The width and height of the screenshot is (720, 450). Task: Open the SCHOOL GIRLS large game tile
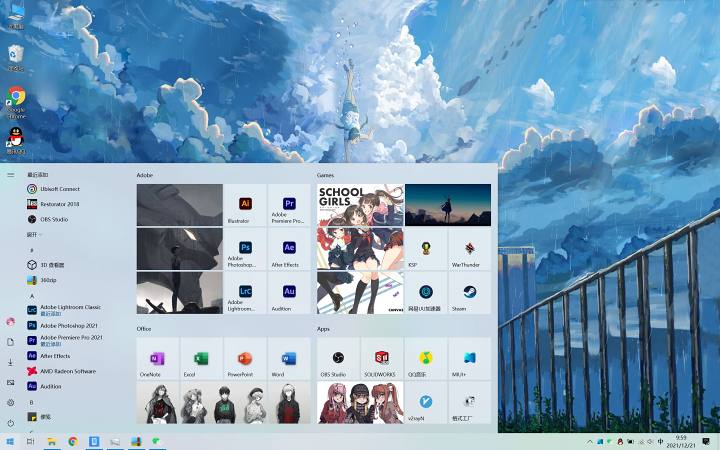[360, 249]
